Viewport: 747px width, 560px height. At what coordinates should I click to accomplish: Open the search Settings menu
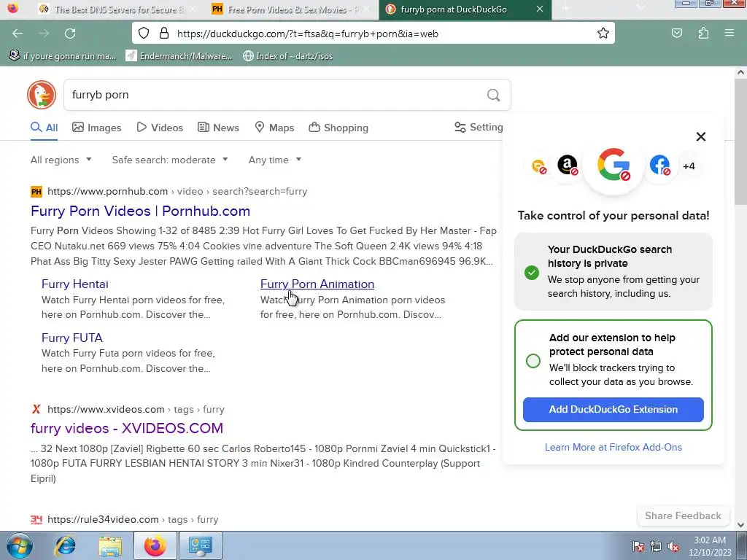coord(479,127)
